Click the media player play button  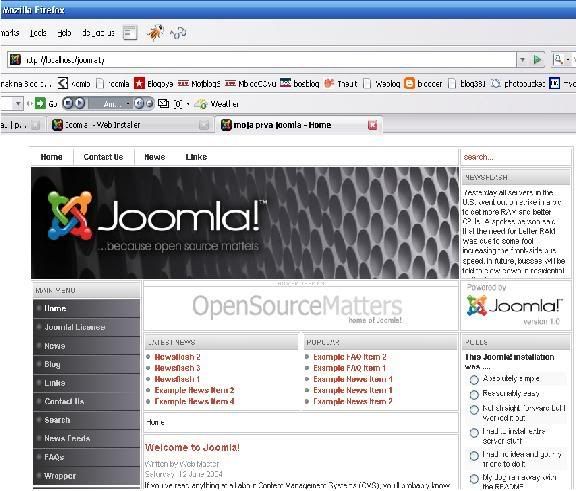(x=80, y=104)
